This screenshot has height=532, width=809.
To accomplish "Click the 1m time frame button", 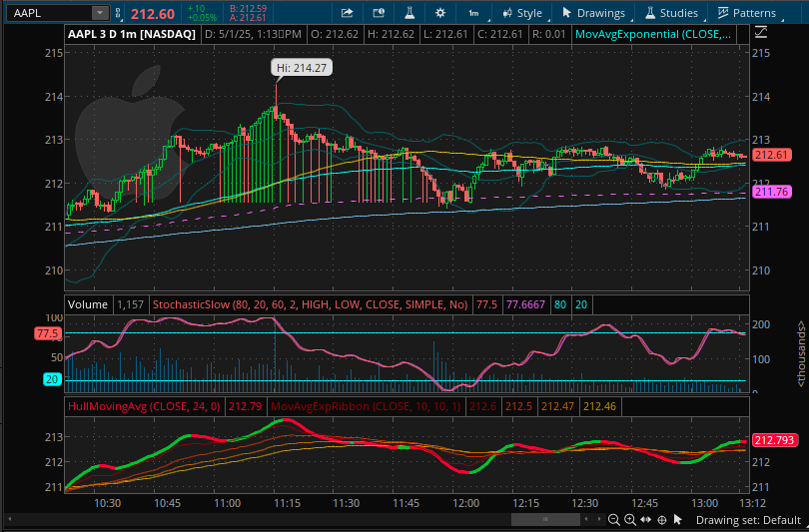I will pyautogui.click(x=472, y=13).
